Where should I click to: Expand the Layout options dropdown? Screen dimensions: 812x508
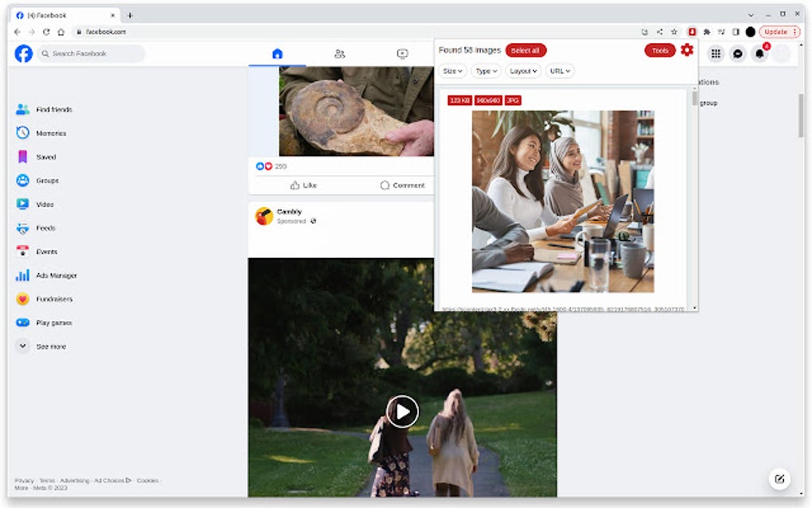point(523,71)
